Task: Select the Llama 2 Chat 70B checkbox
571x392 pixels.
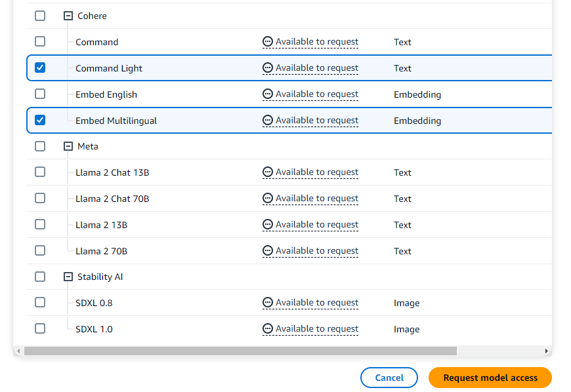Action: (x=40, y=198)
